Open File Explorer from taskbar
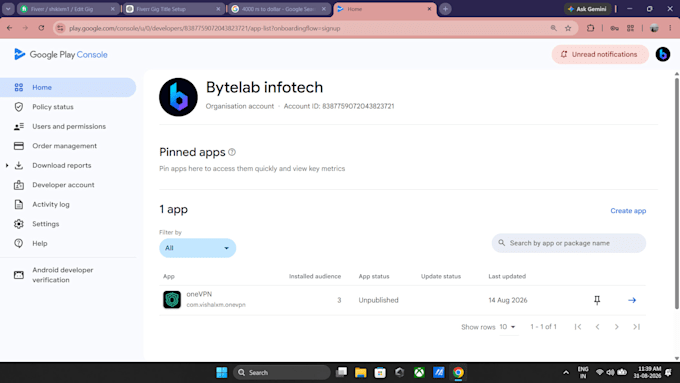The image size is (680, 383). [x=360, y=373]
